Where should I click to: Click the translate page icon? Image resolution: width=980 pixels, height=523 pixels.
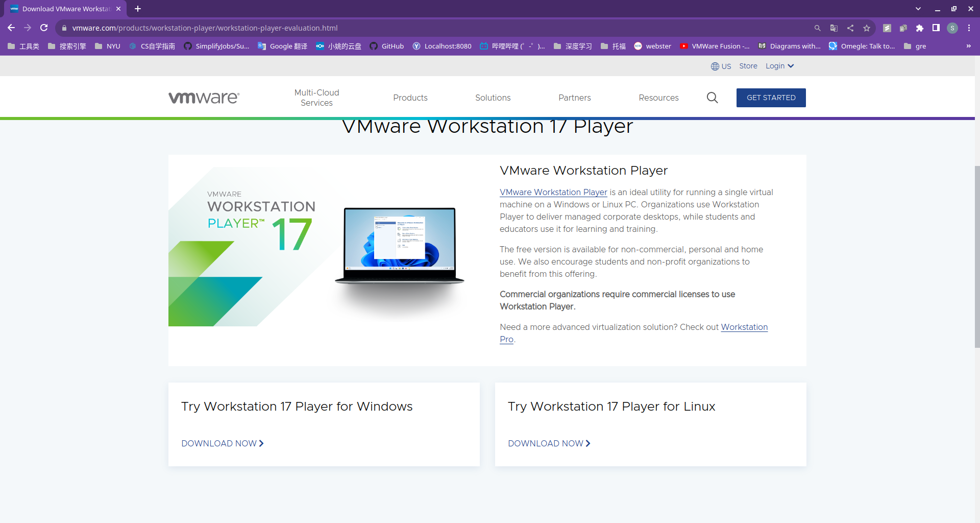coord(834,28)
